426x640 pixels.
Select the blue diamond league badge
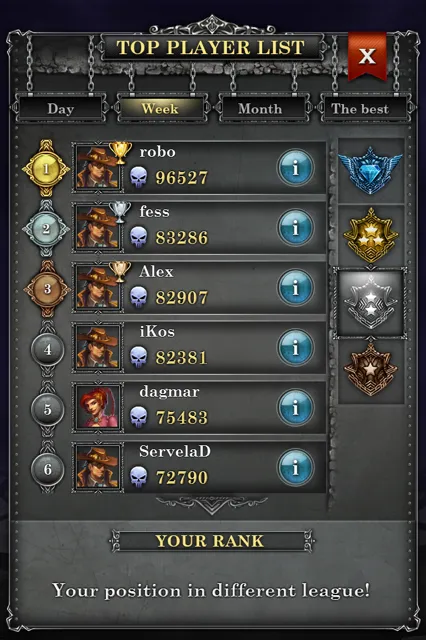click(x=371, y=171)
